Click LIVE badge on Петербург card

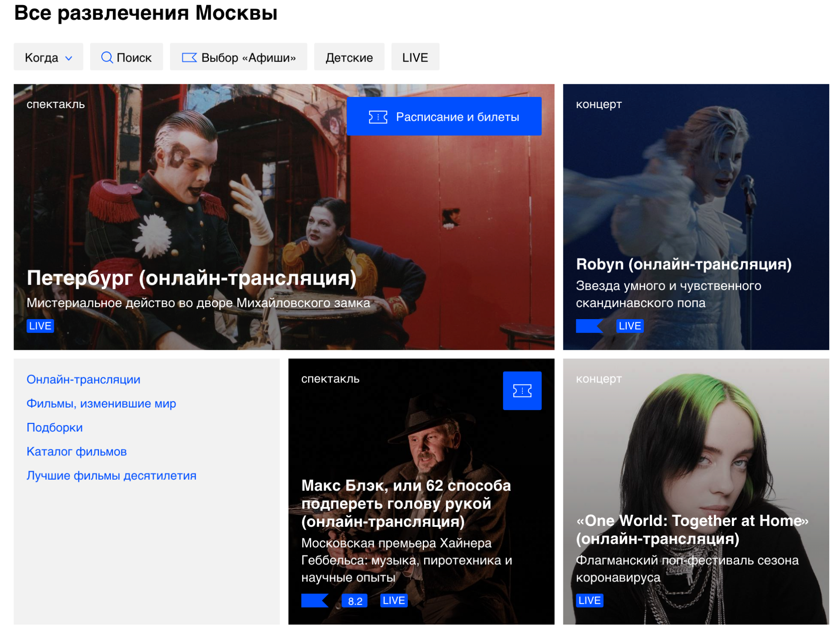[40, 326]
